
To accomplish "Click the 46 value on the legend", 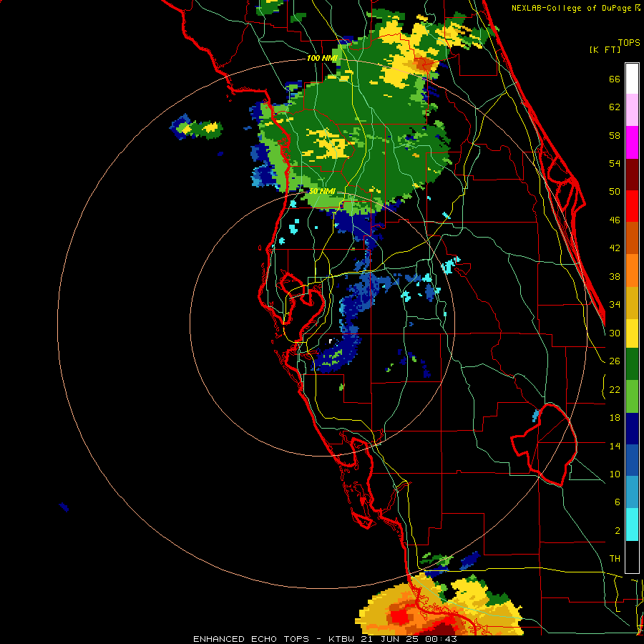I will click(615, 220).
